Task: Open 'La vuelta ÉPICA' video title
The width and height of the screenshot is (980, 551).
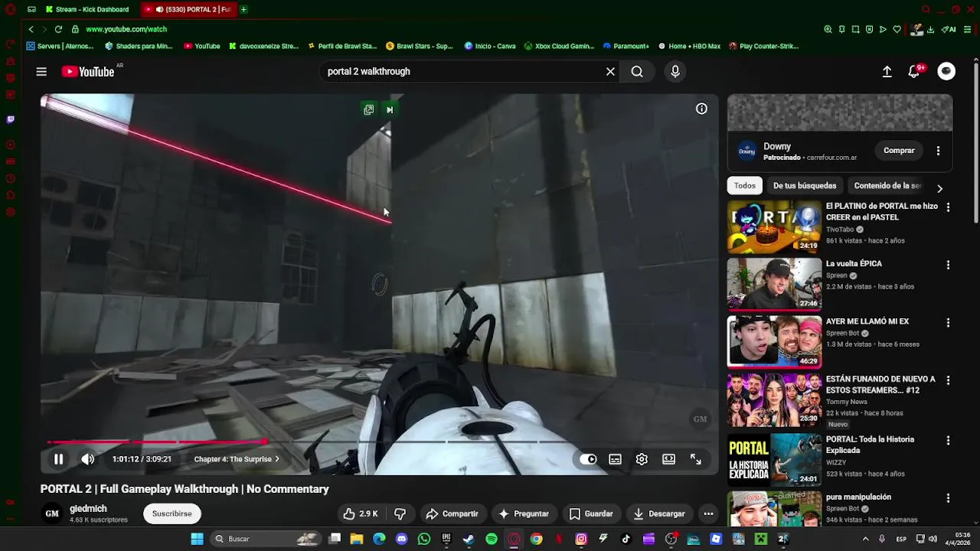Action: tap(854, 263)
